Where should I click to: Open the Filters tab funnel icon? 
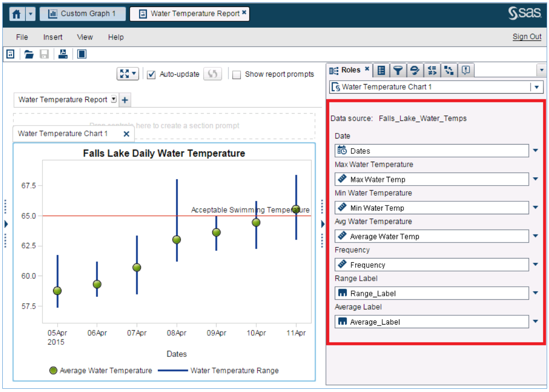pyautogui.click(x=398, y=70)
